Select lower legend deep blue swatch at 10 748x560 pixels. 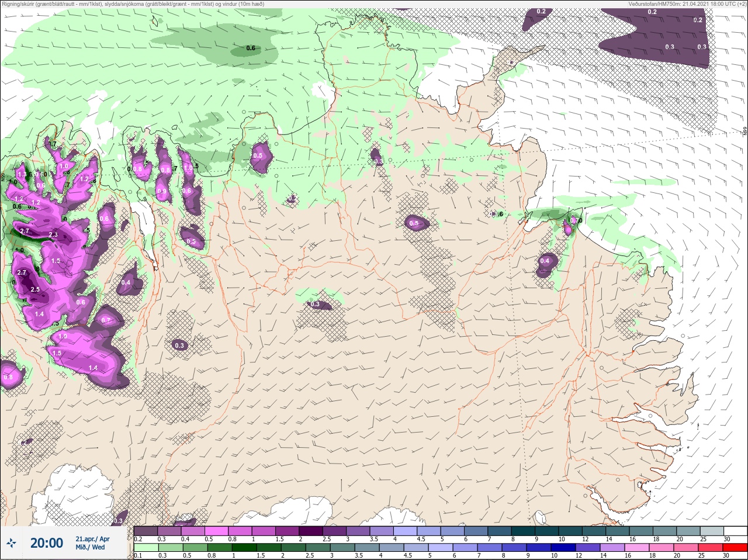(563, 548)
